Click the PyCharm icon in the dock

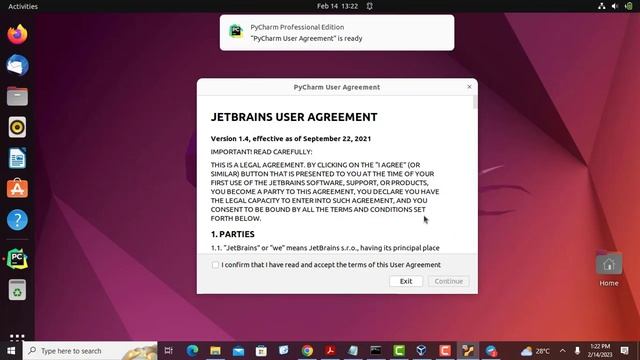coord(17,259)
